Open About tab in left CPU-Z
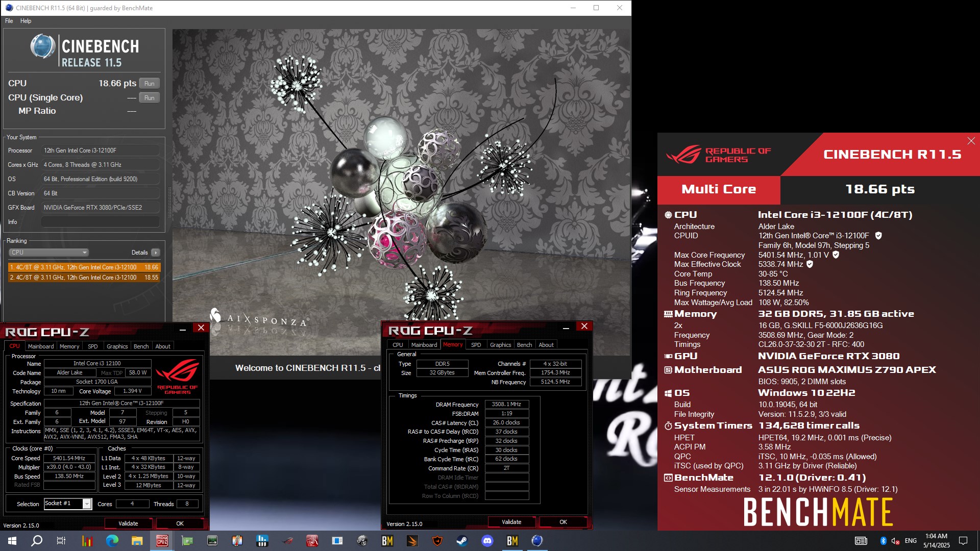 (163, 346)
